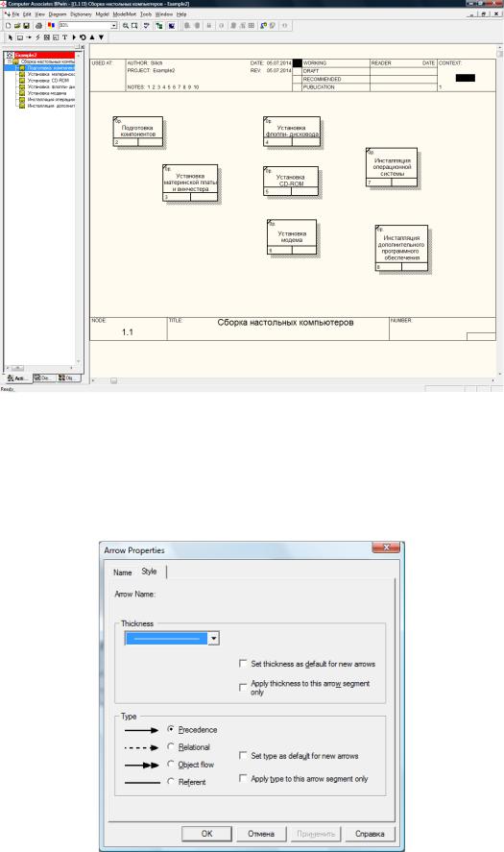
Task: Click the Zoom magnifier icon
Action: coord(126,26)
